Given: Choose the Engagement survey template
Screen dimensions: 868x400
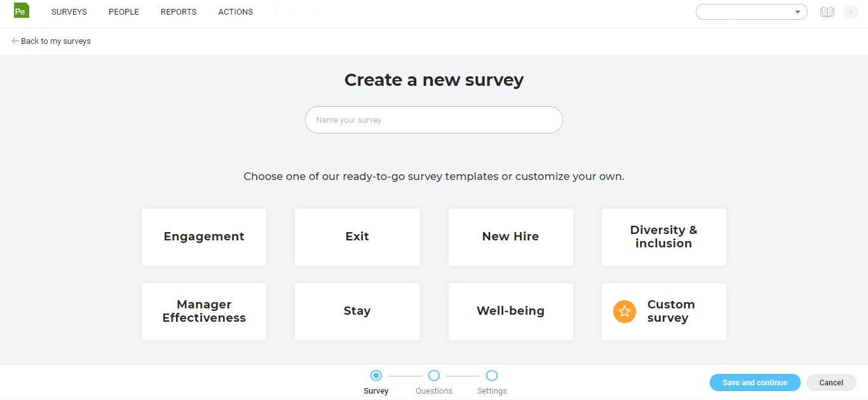Looking at the screenshot, I should 203,237.
